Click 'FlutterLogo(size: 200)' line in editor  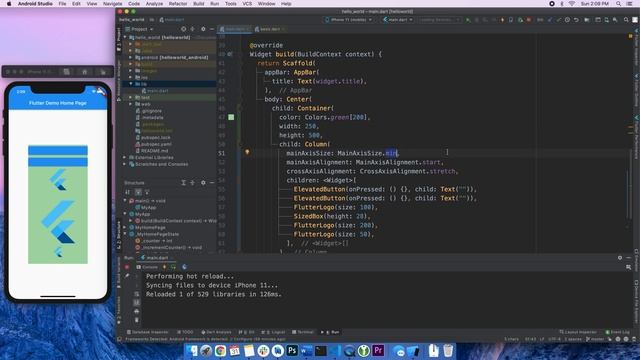click(x=336, y=225)
